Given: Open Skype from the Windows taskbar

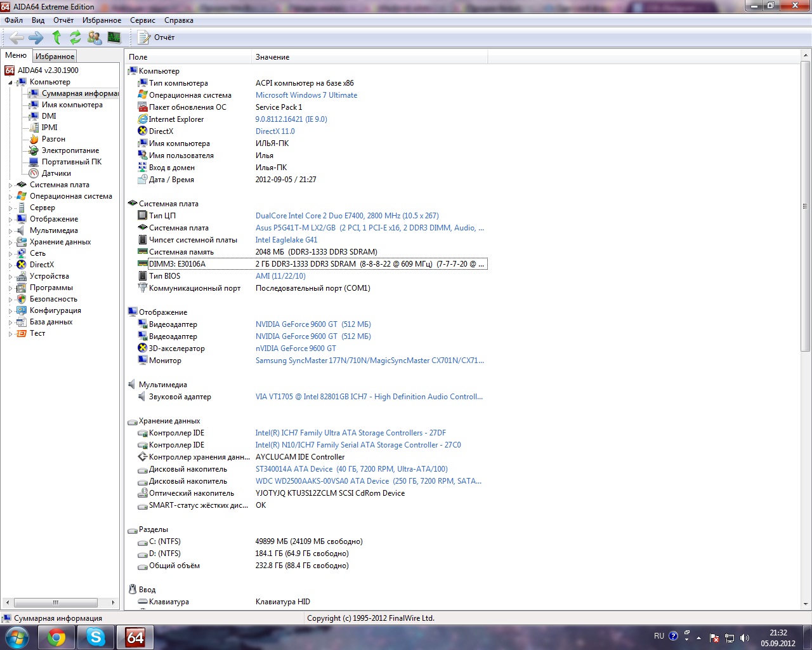Looking at the screenshot, I should point(96,637).
